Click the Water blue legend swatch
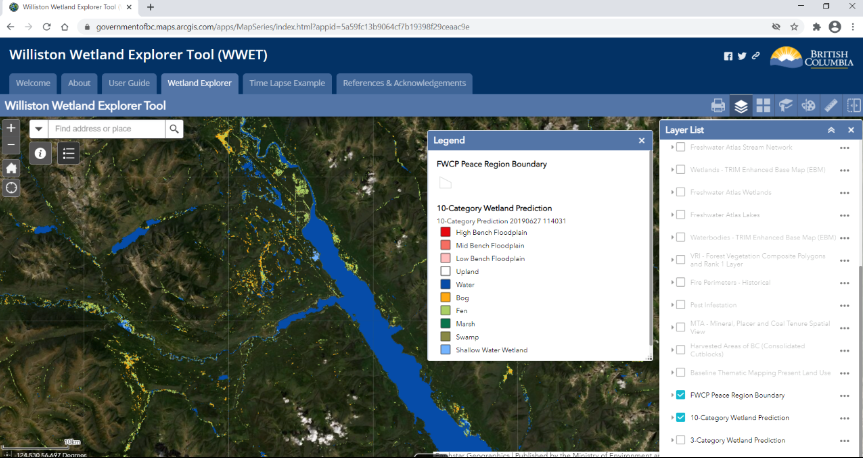The image size is (863, 458). pyautogui.click(x=445, y=285)
